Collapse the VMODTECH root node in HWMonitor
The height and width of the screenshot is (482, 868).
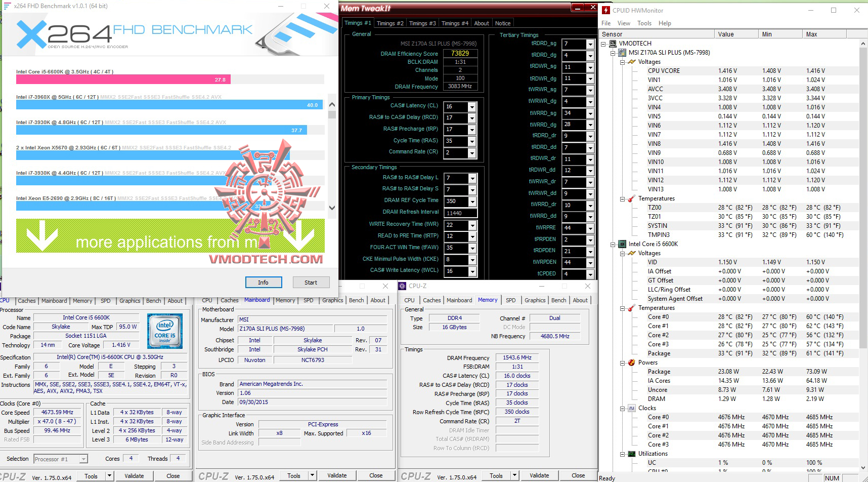pyautogui.click(x=603, y=44)
